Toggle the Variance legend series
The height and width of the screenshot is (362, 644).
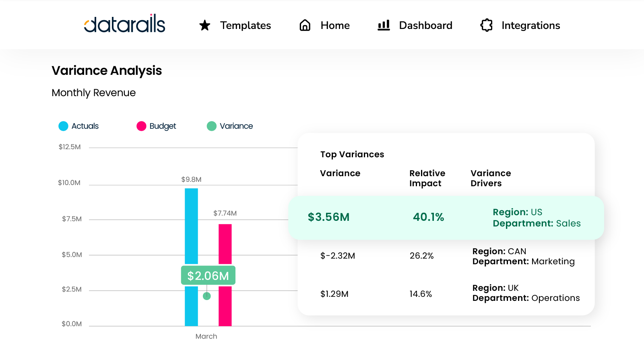236,126
